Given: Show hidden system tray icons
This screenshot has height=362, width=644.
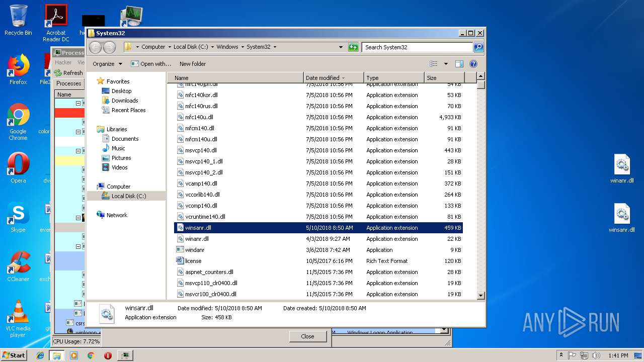Looking at the screenshot, I should point(561,355).
